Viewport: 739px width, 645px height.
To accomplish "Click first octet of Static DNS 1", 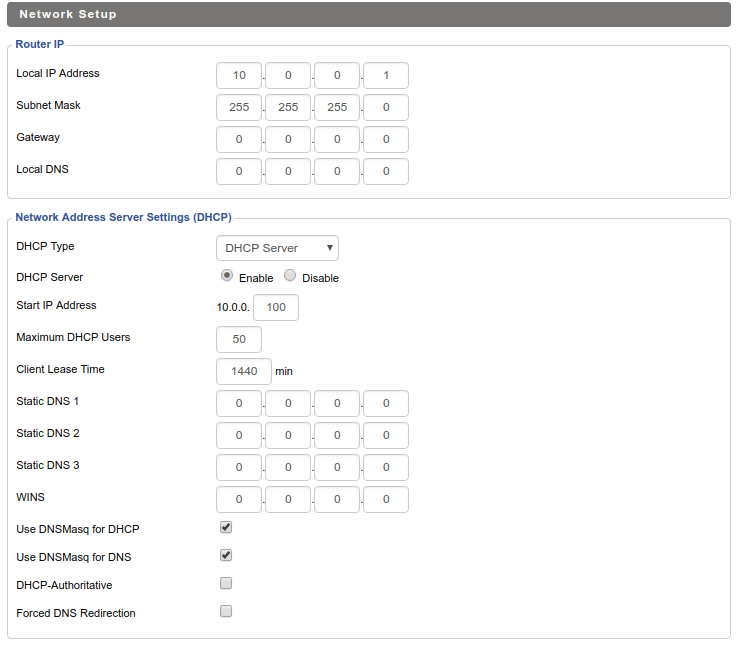I will (239, 403).
